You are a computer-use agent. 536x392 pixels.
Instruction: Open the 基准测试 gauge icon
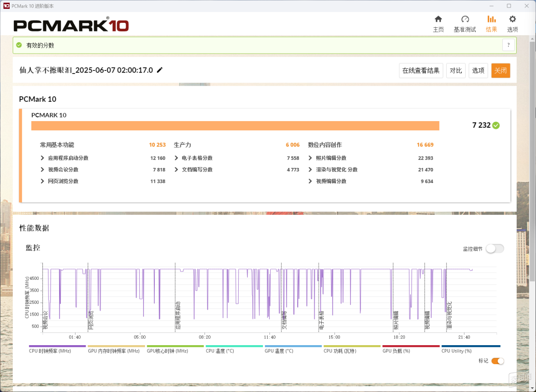(x=465, y=19)
